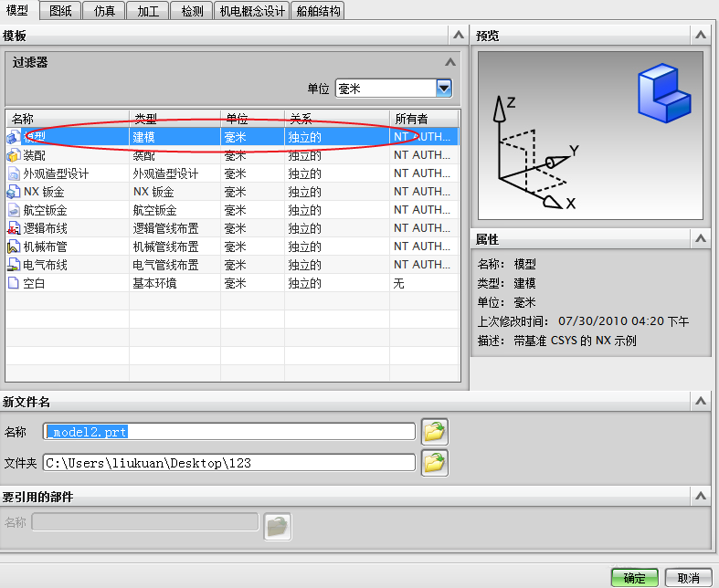Collapse the 要引用的部件 section

coord(700,496)
